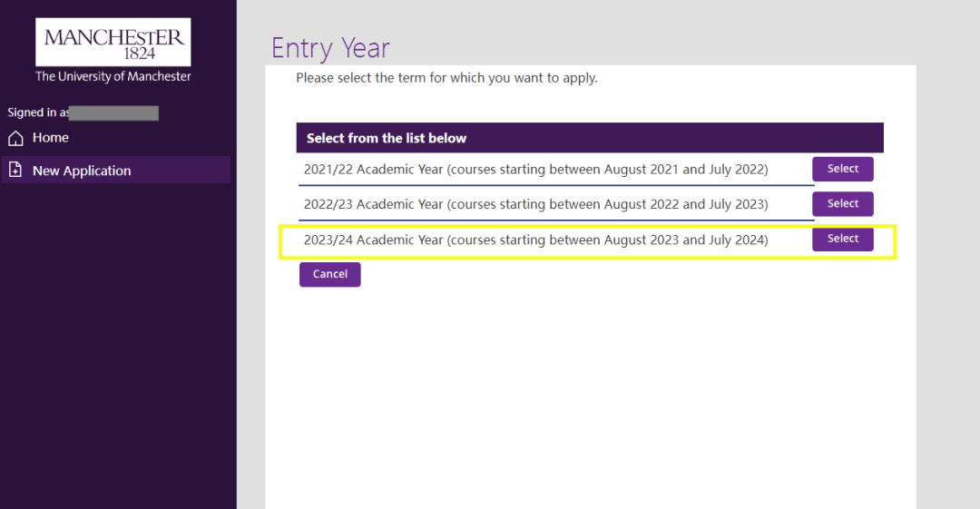Click the 'Please select the term' instruction
980x509 pixels.
pos(446,78)
